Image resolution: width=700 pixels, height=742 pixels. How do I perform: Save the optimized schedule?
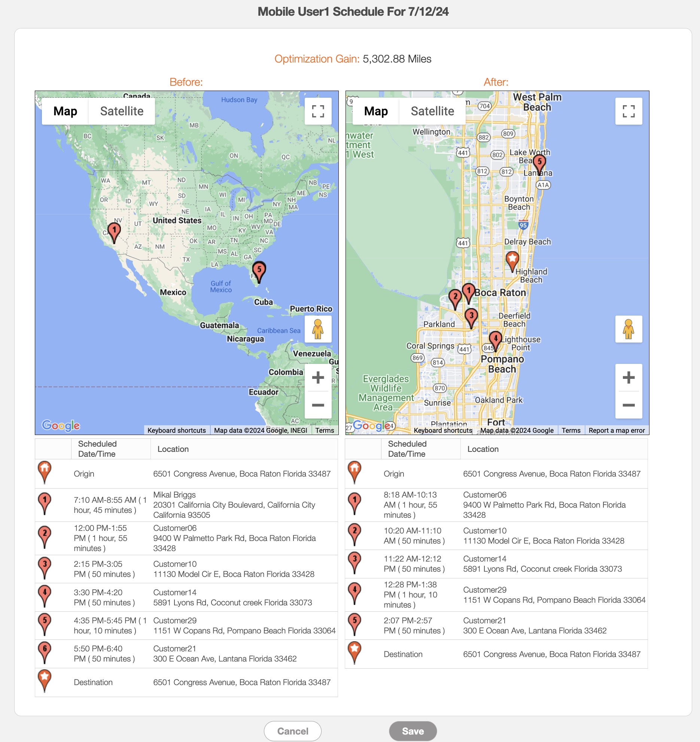(x=413, y=731)
